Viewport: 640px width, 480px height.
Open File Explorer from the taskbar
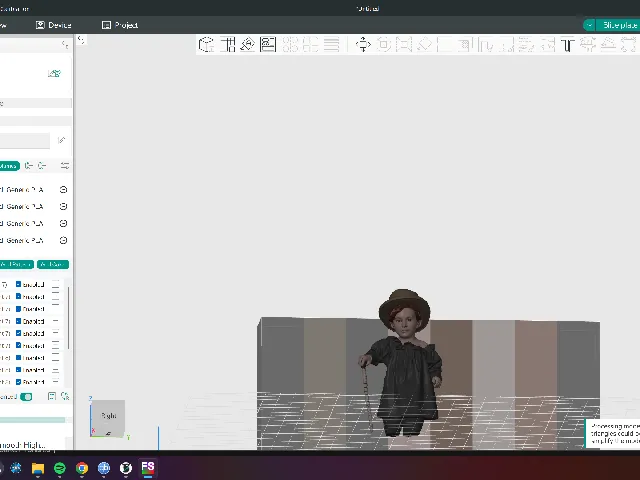point(38,468)
